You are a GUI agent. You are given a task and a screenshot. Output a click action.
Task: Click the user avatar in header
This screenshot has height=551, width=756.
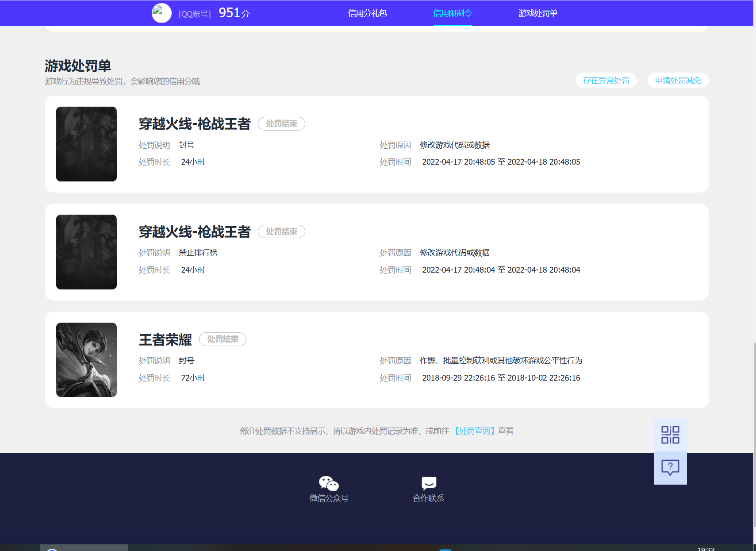(x=161, y=13)
